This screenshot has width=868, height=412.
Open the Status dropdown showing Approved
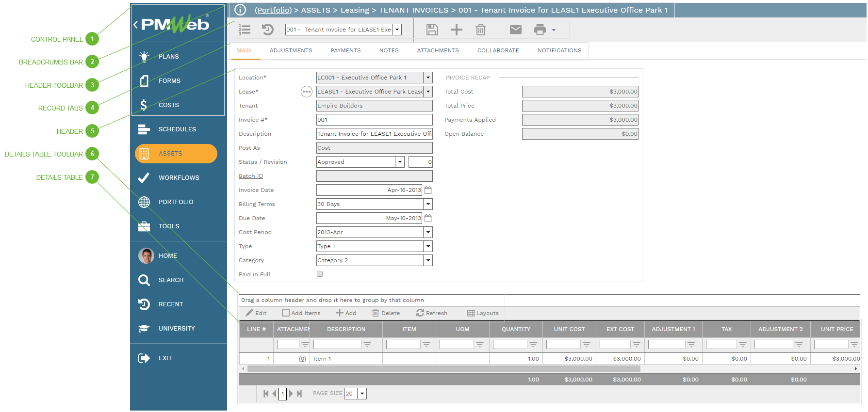coord(400,162)
